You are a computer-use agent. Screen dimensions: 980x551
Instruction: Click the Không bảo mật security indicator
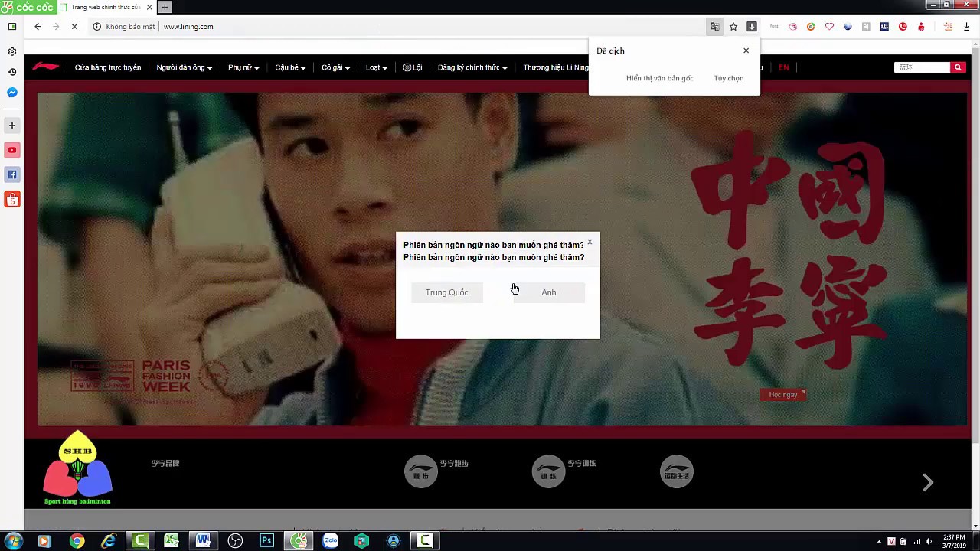click(124, 26)
